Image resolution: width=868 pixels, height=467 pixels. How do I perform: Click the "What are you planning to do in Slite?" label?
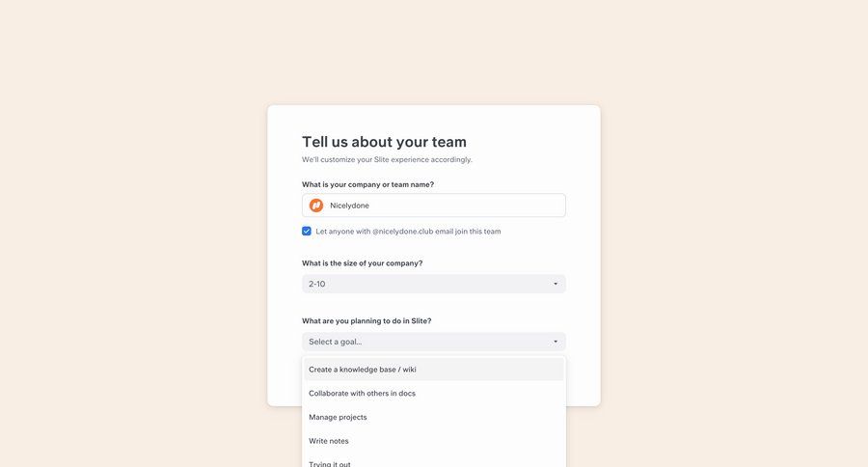[366, 321]
